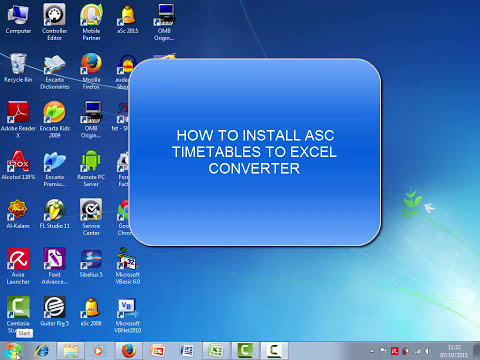Screen dimensions: 480x360
Task: Open Windows Explorer folder on taskbar
Action: tap(70, 351)
